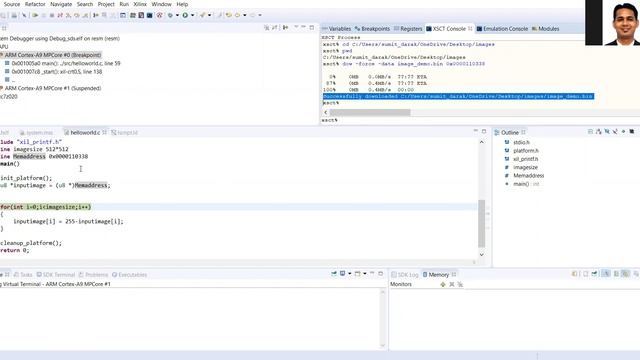Remove all memory monitors double-X icon
Image resolution: width=640 pixels, height=360 pixels.
click(x=460, y=284)
